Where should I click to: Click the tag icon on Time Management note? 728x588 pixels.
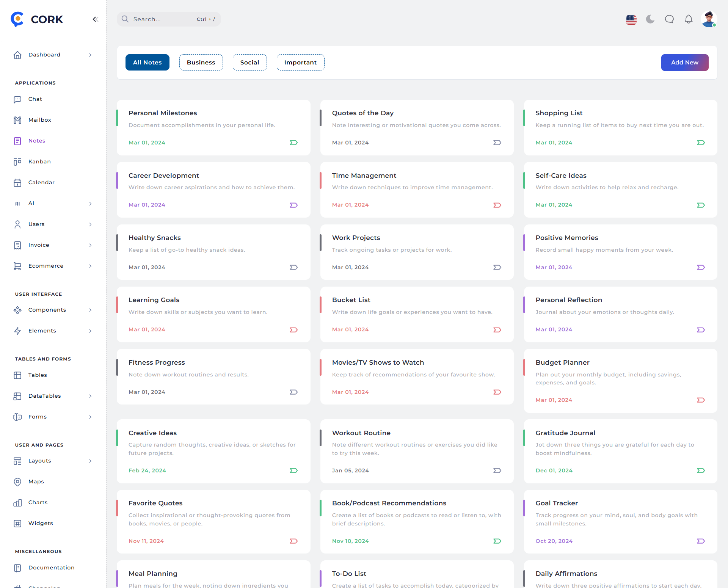pos(497,205)
